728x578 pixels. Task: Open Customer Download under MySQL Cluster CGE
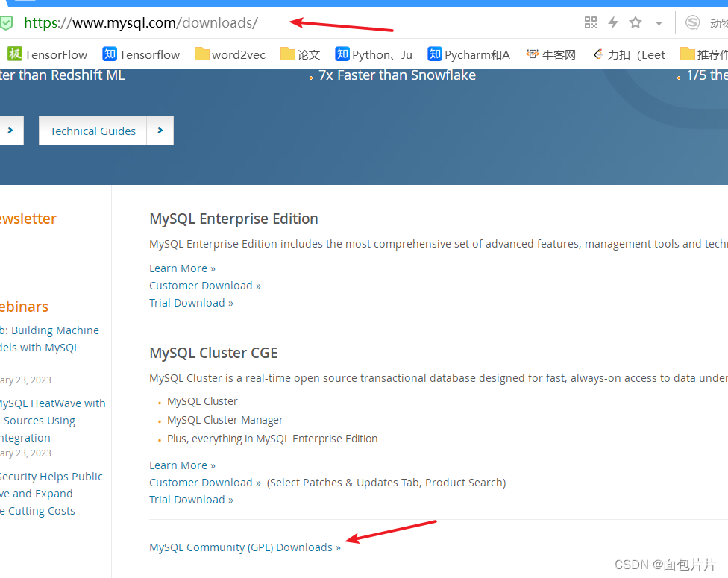204,483
